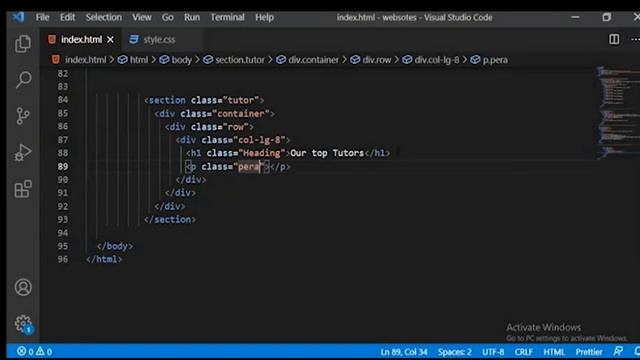Switch to the index.html tab

pyautogui.click(x=81, y=40)
